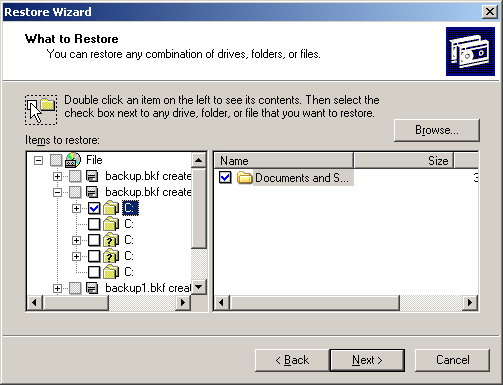The image size is (503, 385).
Task: Expand the backup1.bkf tree node
Action: (57, 288)
